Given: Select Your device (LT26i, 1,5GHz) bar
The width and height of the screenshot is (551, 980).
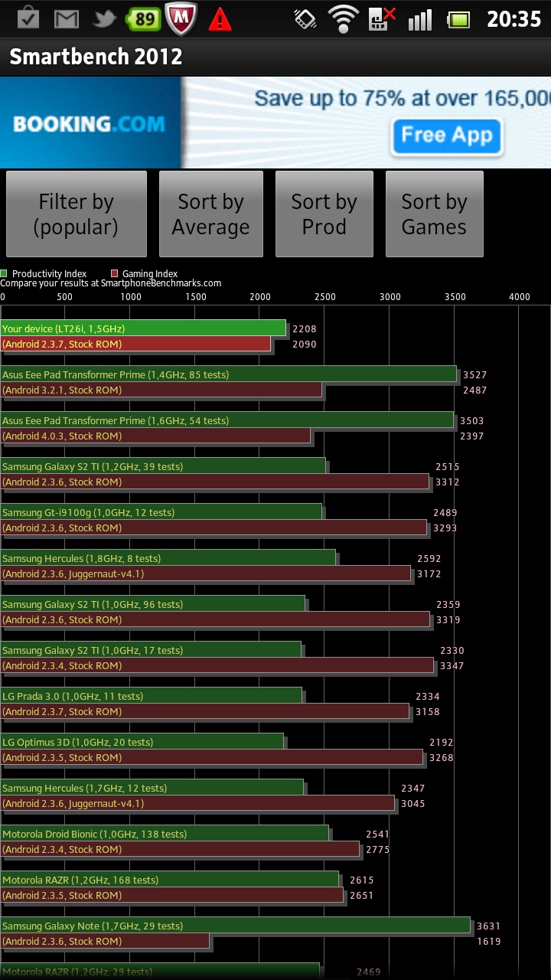Looking at the screenshot, I should click(143, 328).
